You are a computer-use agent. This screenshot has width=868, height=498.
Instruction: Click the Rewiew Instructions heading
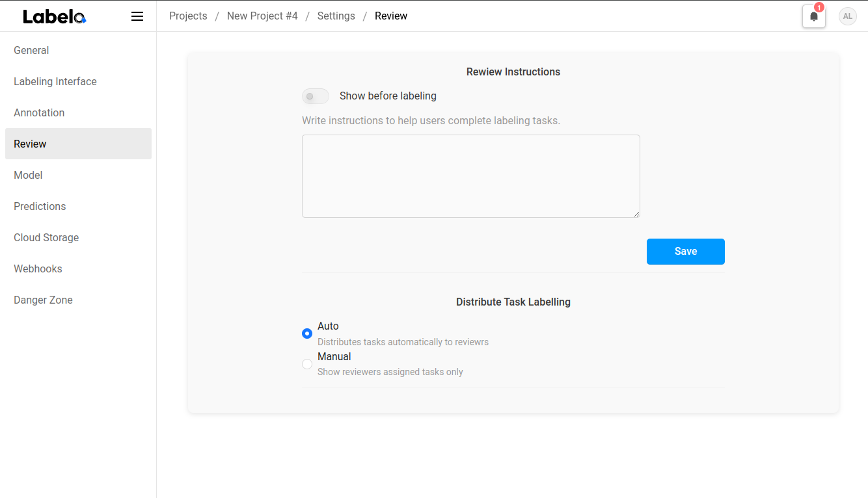click(513, 72)
